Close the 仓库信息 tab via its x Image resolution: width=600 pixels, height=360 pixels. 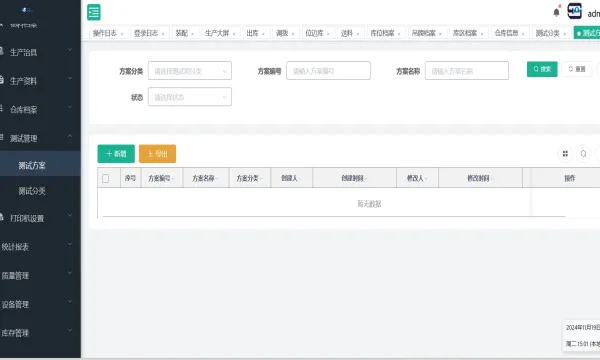tap(523, 34)
